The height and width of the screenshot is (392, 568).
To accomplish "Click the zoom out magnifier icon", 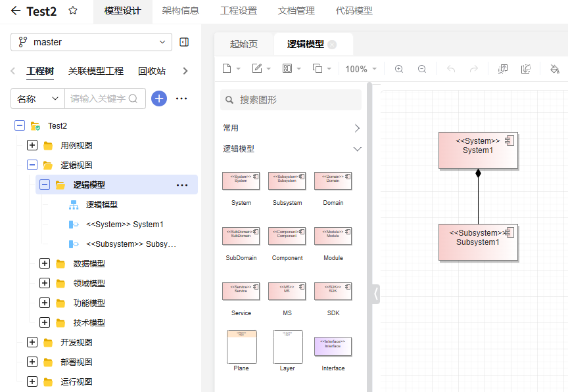I will 422,69.
